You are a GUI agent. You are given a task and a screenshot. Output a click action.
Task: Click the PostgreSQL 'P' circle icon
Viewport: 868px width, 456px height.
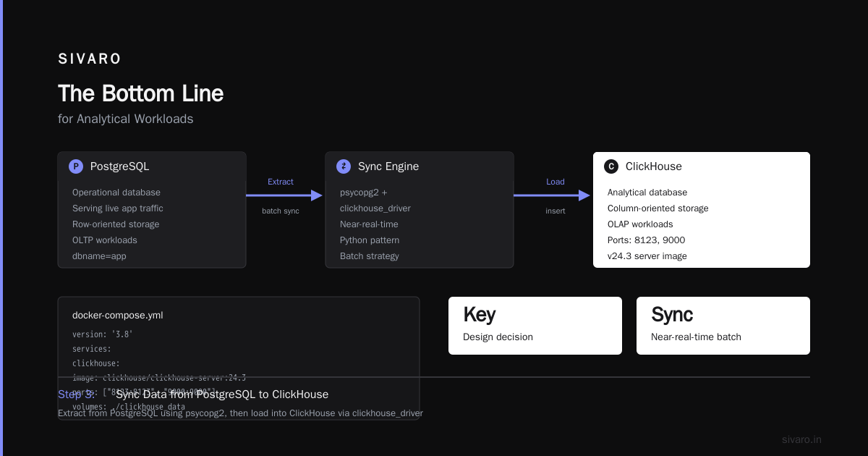76,166
